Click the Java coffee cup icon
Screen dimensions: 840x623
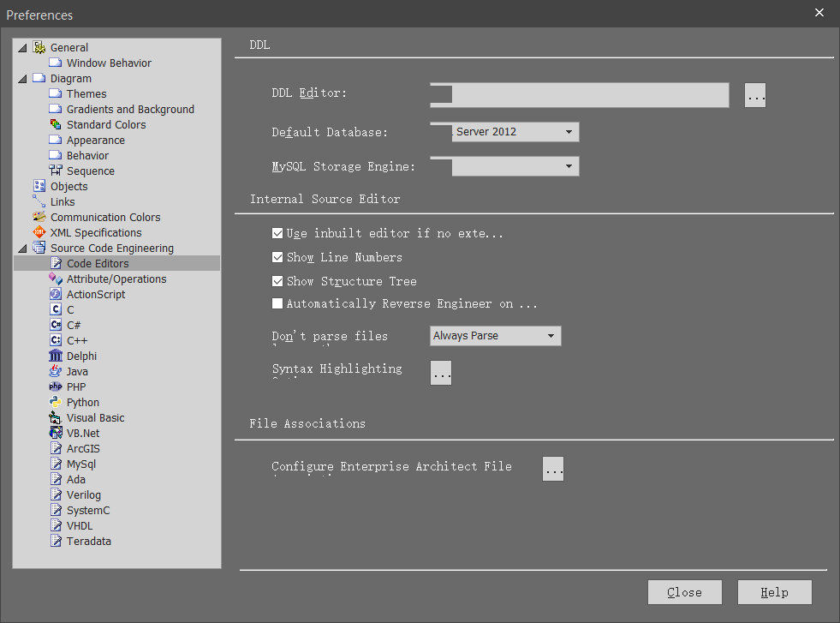[55, 371]
